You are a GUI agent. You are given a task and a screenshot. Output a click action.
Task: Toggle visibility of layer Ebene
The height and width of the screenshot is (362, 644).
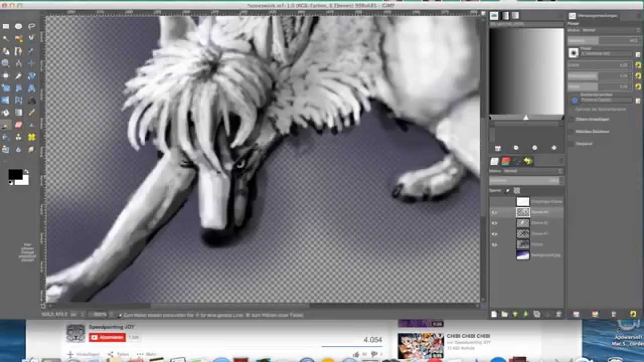[495, 244]
